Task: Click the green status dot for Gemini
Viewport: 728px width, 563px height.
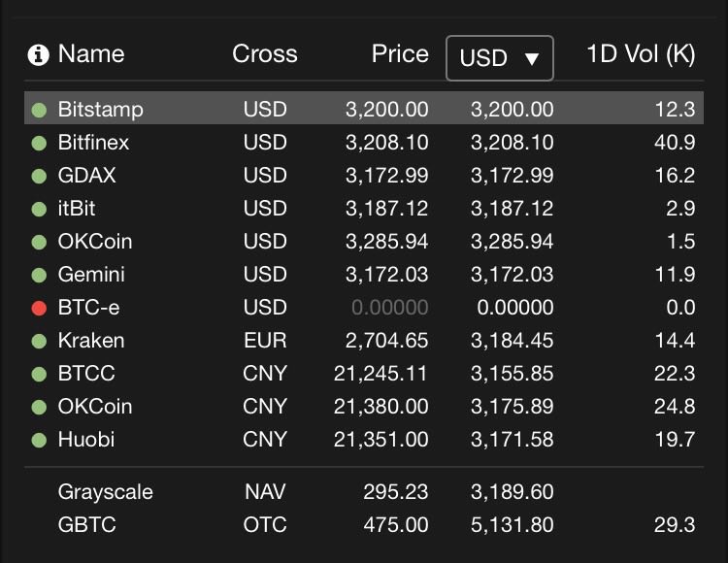Action: (x=39, y=276)
